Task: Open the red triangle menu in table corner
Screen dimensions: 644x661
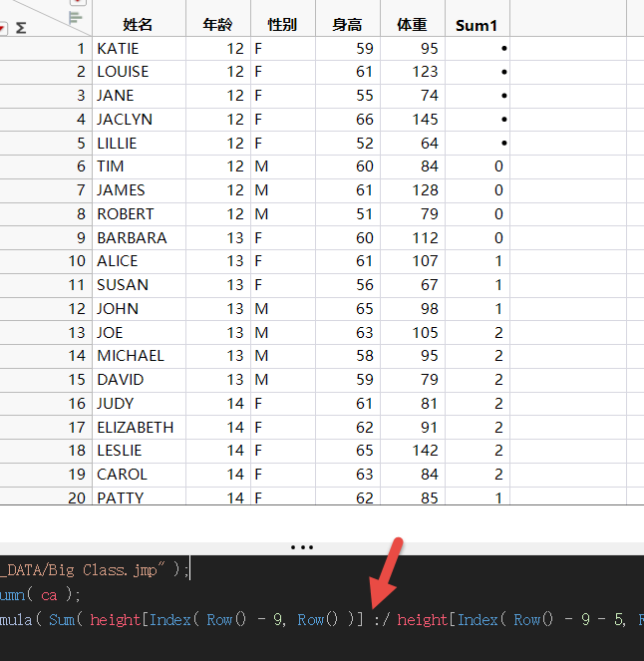Action: (x=3, y=29)
